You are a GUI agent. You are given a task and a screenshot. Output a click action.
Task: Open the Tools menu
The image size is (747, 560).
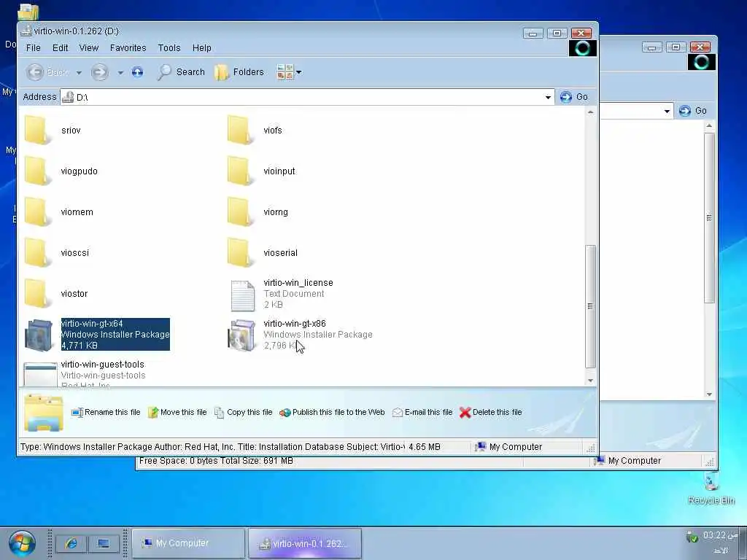point(169,48)
